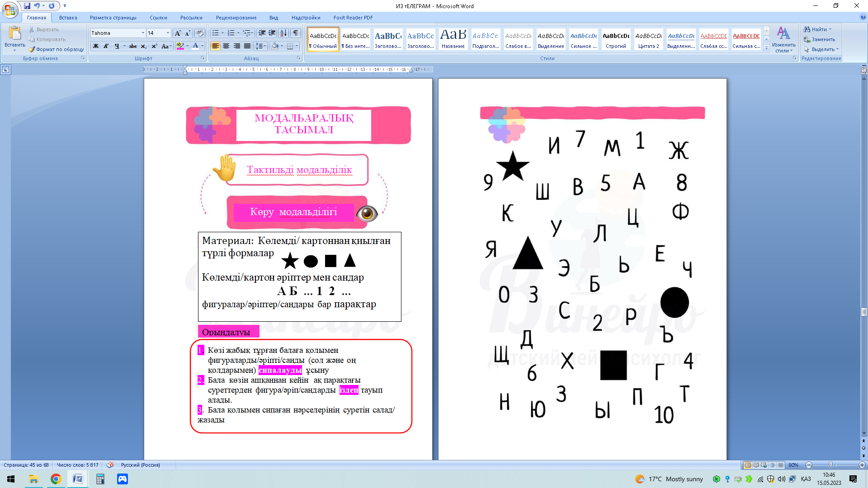Click the Format Painter brush icon

point(32,49)
